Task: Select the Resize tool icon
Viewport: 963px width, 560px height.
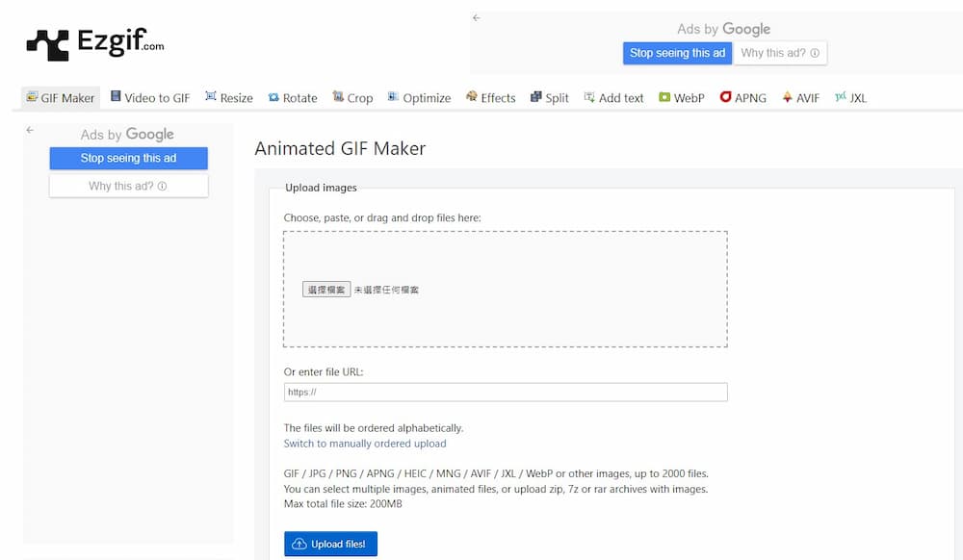Action: [211, 96]
